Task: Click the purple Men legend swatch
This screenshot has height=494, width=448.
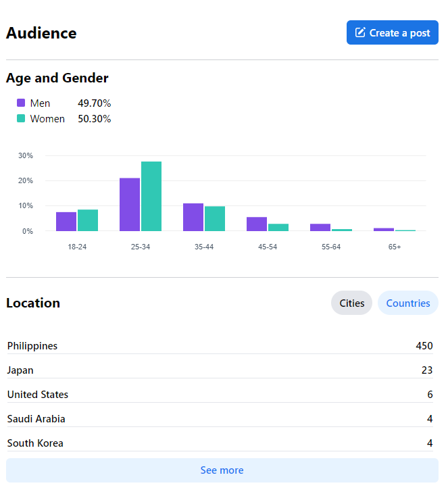Action: point(21,103)
